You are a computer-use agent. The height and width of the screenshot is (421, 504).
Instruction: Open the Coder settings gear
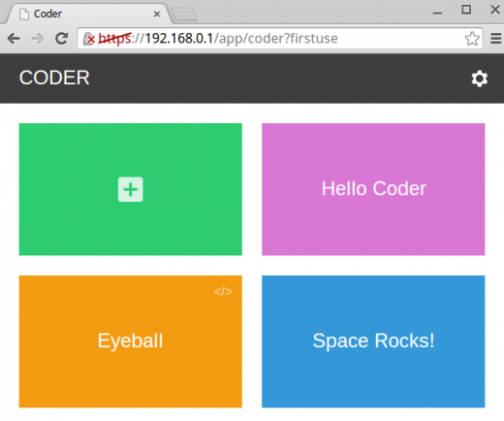(480, 79)
